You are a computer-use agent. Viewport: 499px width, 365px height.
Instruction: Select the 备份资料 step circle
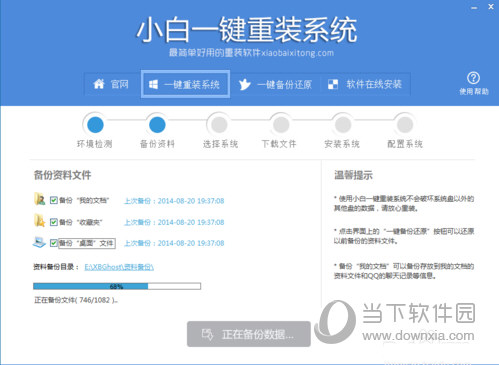(x=157, y=125)
